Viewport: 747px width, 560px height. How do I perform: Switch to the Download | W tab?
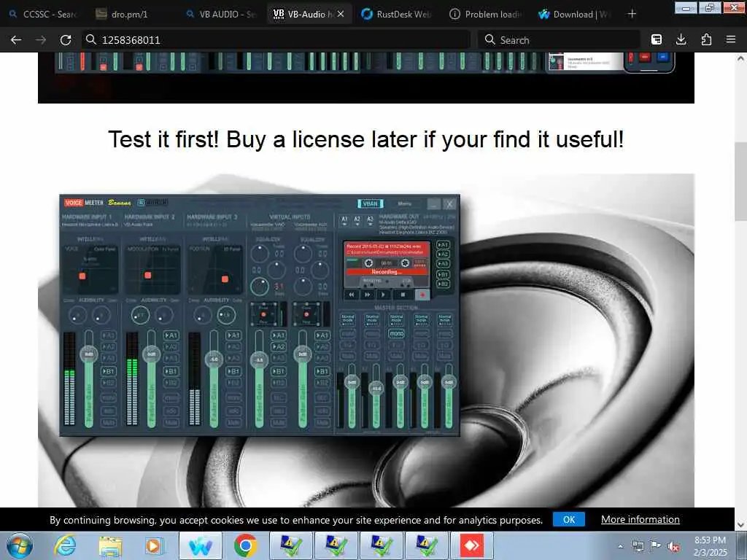[x=574, y=15]
